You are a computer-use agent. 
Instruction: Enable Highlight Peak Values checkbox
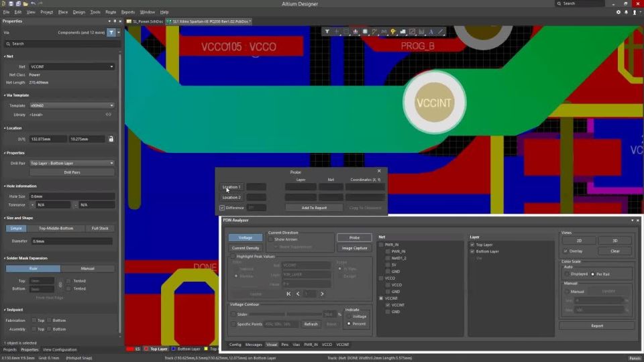point(233,256)
